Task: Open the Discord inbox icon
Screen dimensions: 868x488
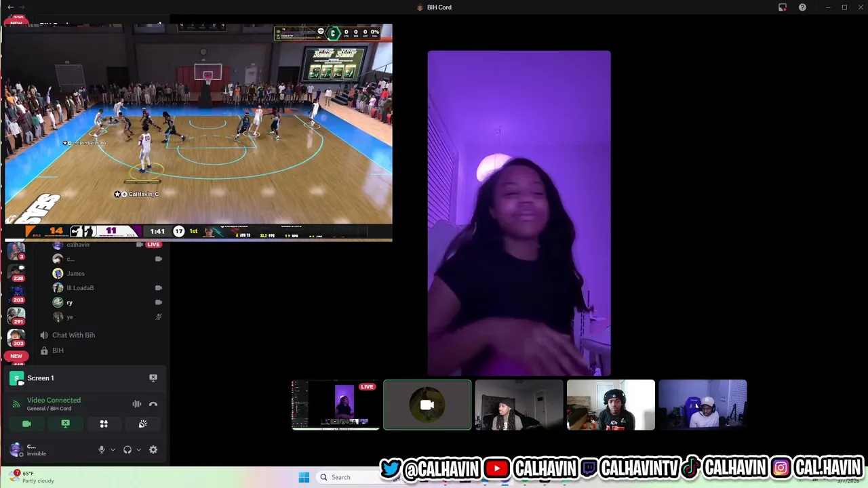Action: pyautogui.click(x=783, y=7)
